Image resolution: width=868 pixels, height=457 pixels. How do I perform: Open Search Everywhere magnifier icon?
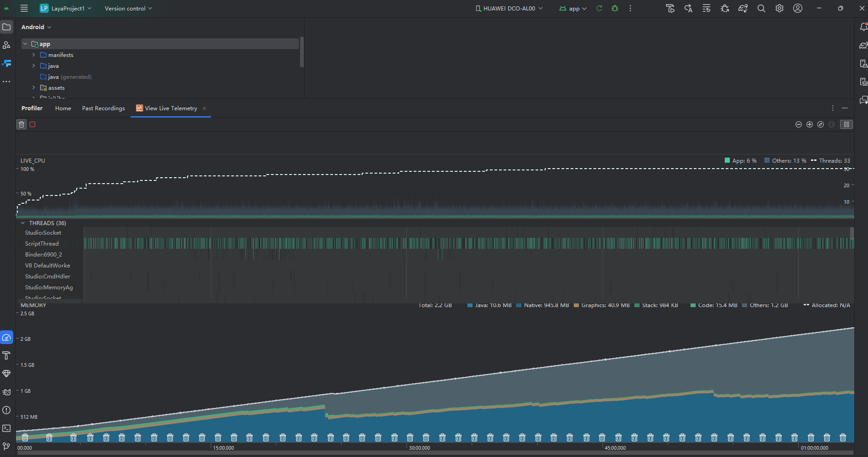pyautogui.click(x=761, y=8)
